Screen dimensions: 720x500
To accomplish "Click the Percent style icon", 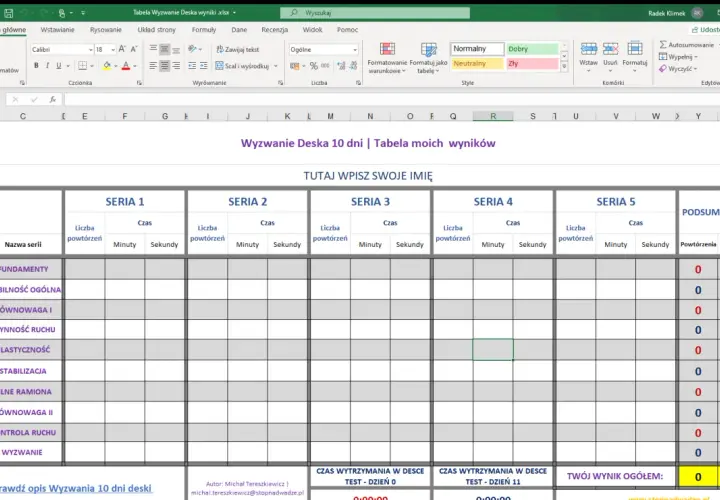I will (x=314, y=66).
